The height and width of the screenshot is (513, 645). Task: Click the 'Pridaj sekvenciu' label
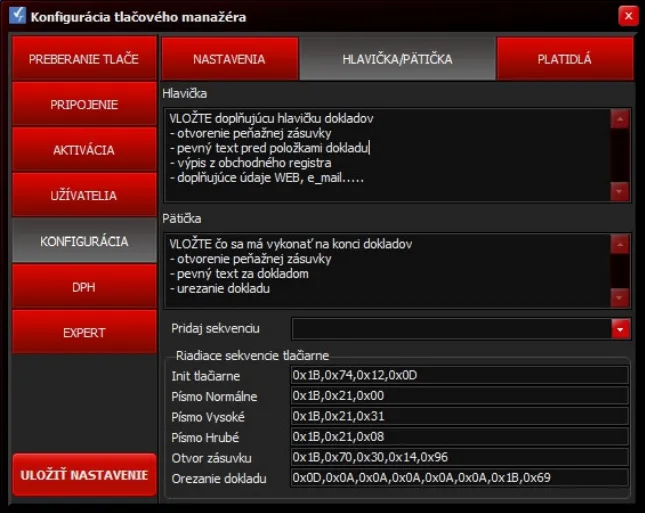pos(215,328)
